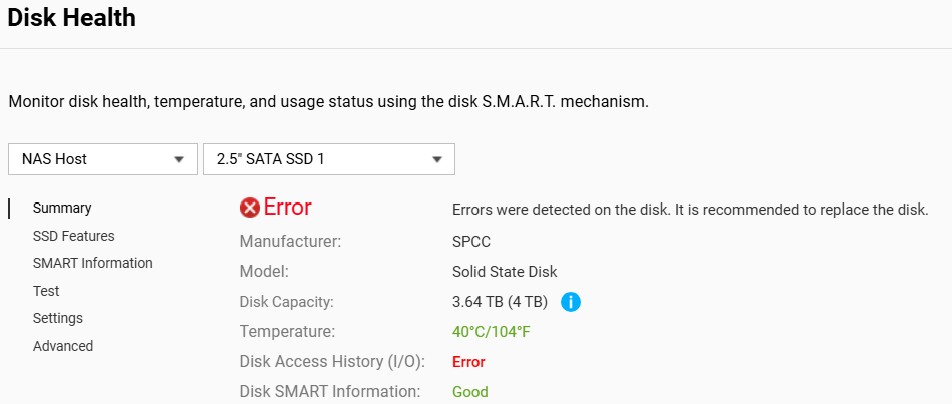
Task: Click the replace-disk recommendation message
Action: 690,210
